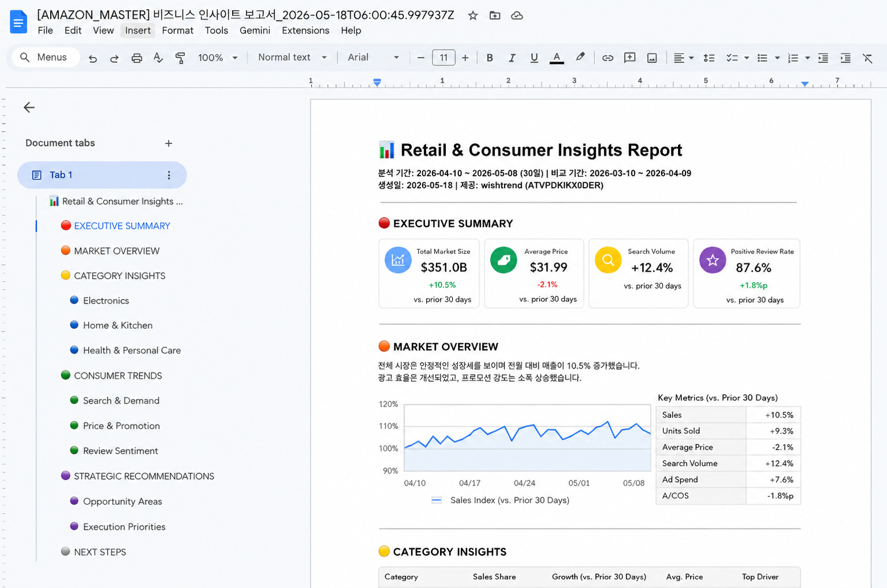Expand bulleted list options arrow
887x588 pixels.
point(777,58)
